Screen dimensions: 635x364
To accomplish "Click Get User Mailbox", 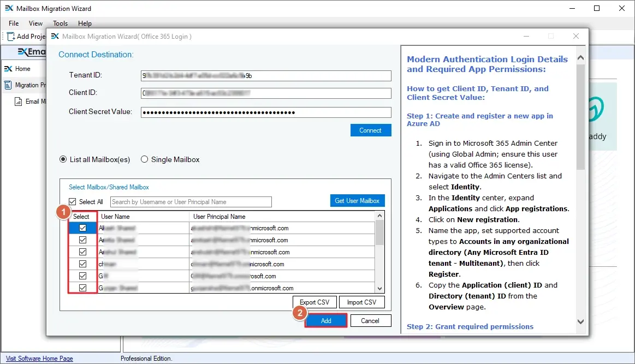I will (x=357, y=200).
